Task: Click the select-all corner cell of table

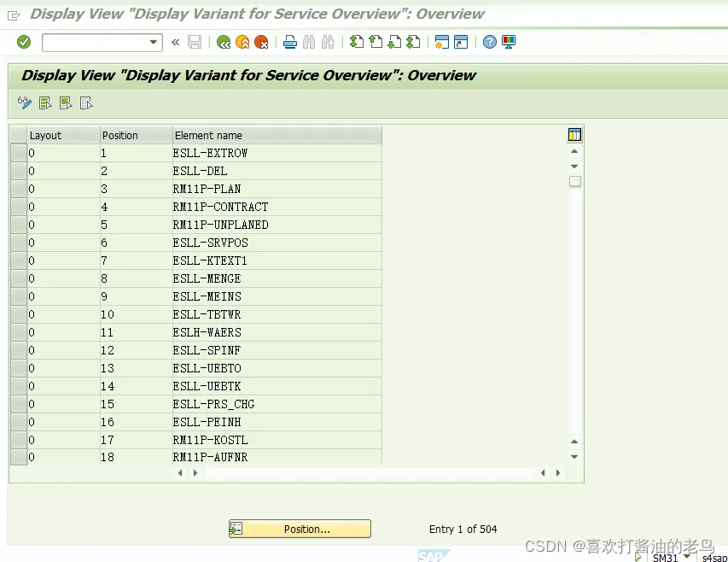Action: (x=19, y=136)
